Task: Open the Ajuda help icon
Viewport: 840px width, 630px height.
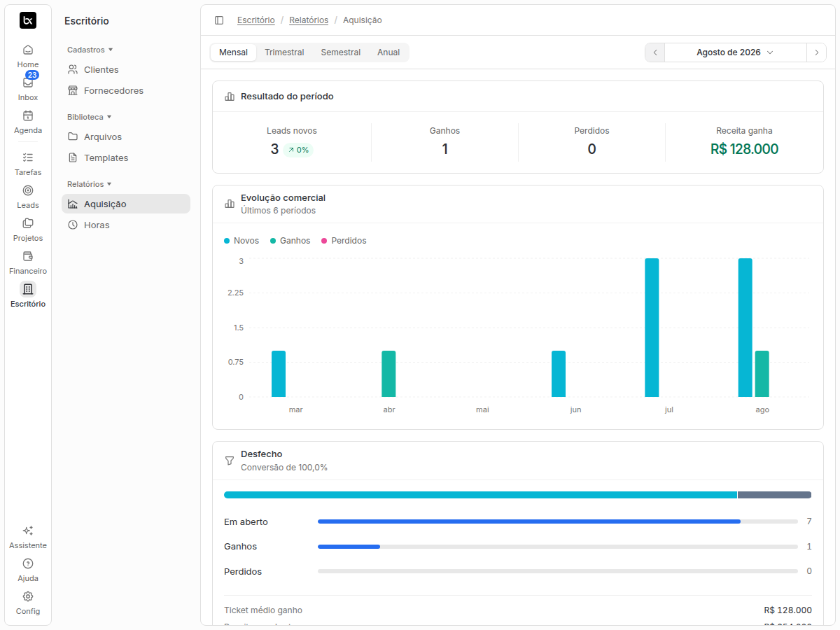Action: pyautogui.click(x=28, y=563)
